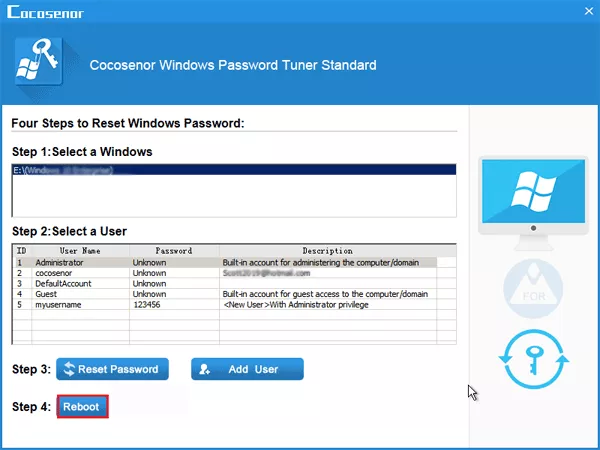
Task: Click the person-plus icon on Add User
Action: (x=205, y=369)
